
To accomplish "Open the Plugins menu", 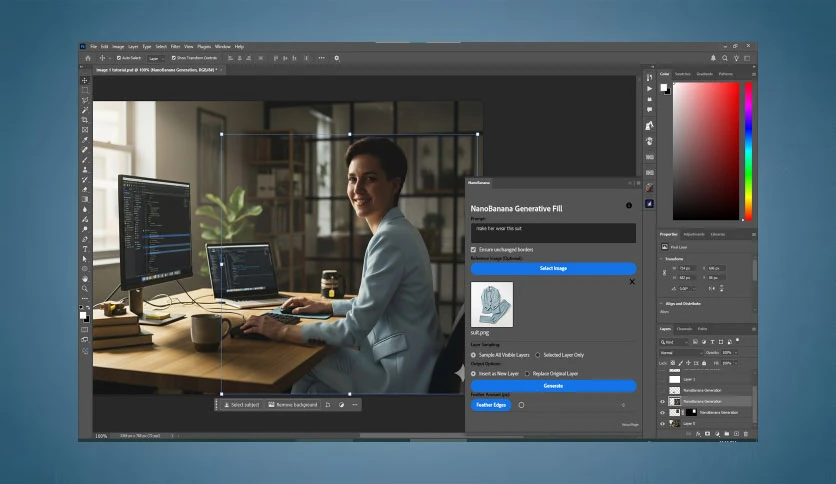I will point(204,46).
